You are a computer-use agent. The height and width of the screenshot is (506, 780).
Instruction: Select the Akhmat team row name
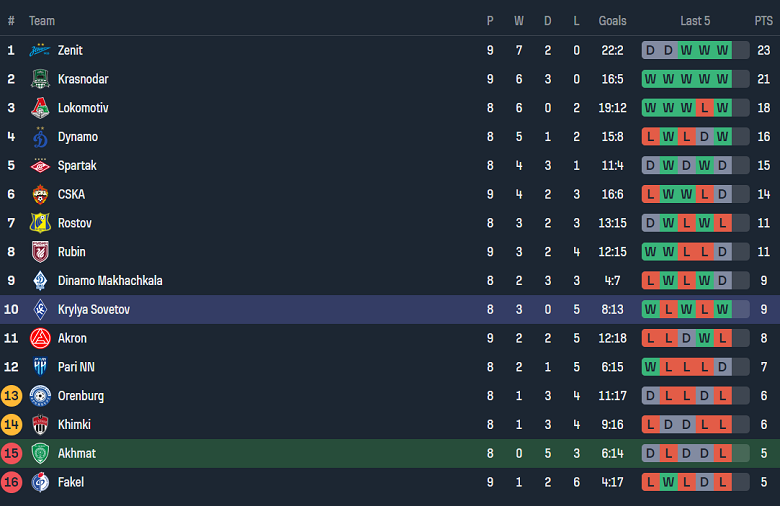click(77, 454)
